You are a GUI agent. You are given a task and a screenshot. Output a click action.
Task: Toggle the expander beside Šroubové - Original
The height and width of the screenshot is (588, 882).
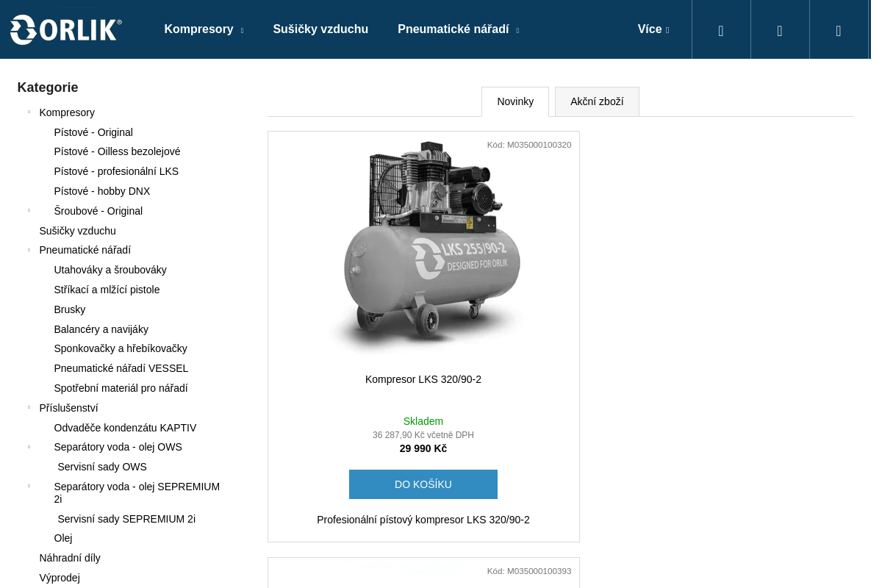29,210
